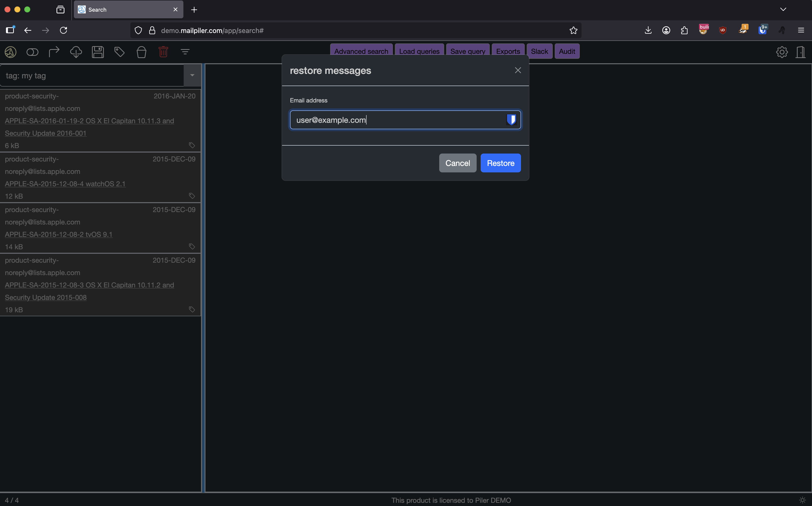Image resolution: width=812 pixels, height=506 pixels.
Task: Click the floppy disk save icon
Action: 98,52
